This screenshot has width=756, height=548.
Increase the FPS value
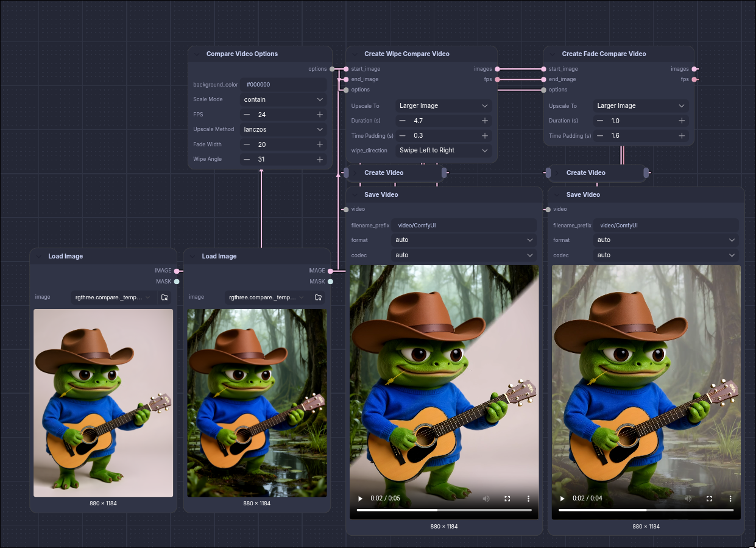(320, 115)
